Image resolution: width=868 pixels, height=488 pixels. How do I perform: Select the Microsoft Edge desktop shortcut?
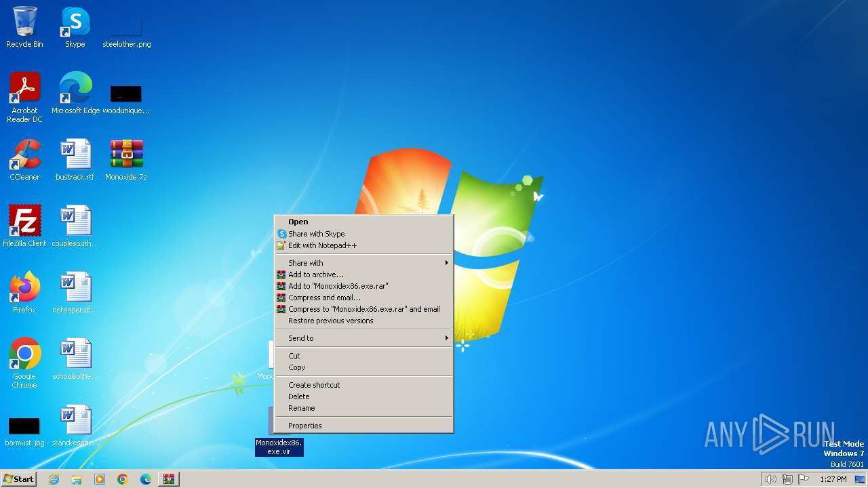pyautogui.click(x=75, y=94)
